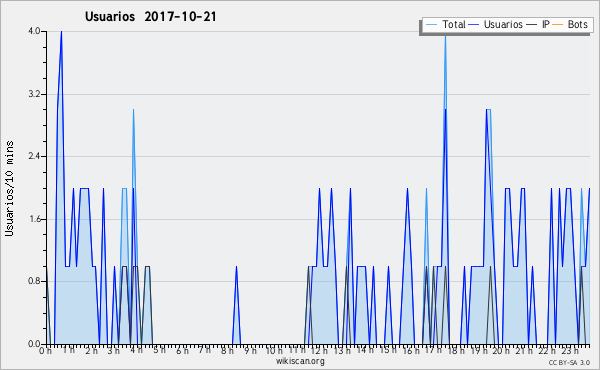Click the 21 h x-axis label

click(x=524, y=351)
